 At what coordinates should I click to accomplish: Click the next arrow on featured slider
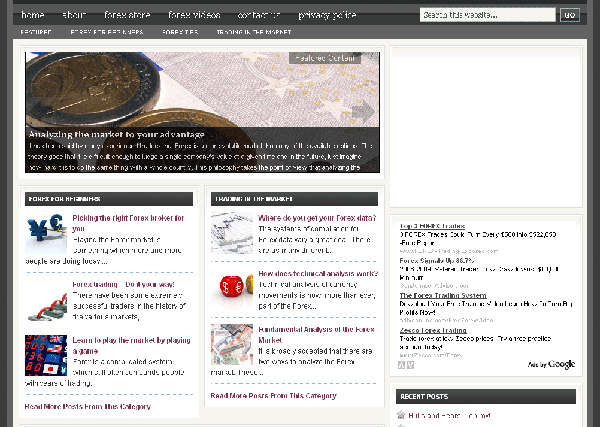pyautogui.click(x=363, y=112)
